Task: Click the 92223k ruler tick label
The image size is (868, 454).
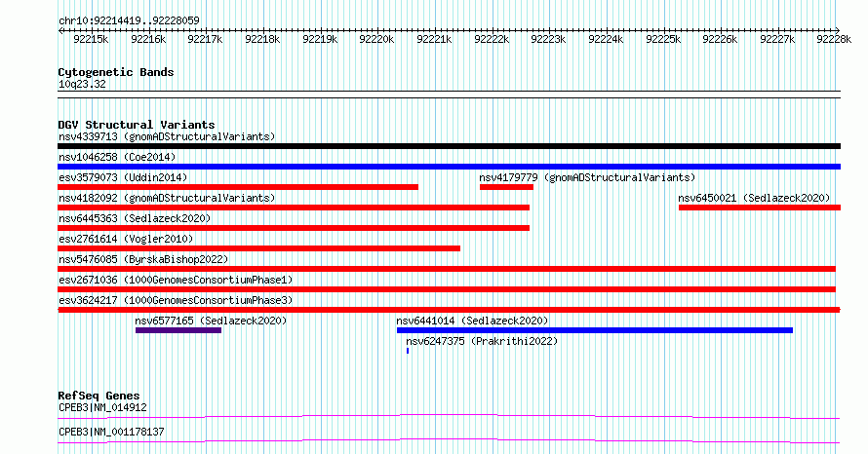Action: pos(548,39)
